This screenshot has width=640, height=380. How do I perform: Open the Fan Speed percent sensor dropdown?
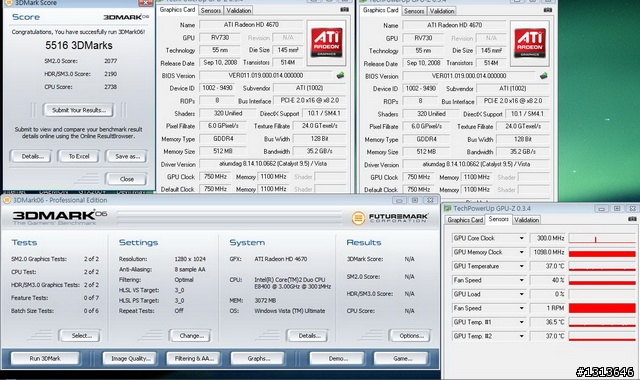pyautogui.click(x=521, y=280)
